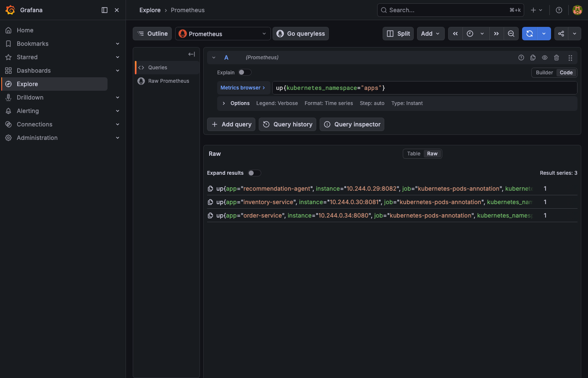Switch to Builder mode
This screenshot has width=588, height=378.
[x=544, y=73]
